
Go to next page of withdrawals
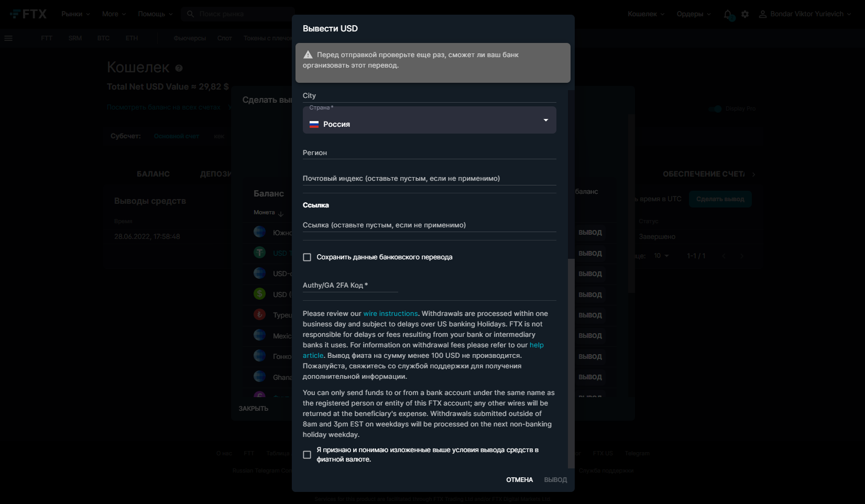tap(741, 256)
